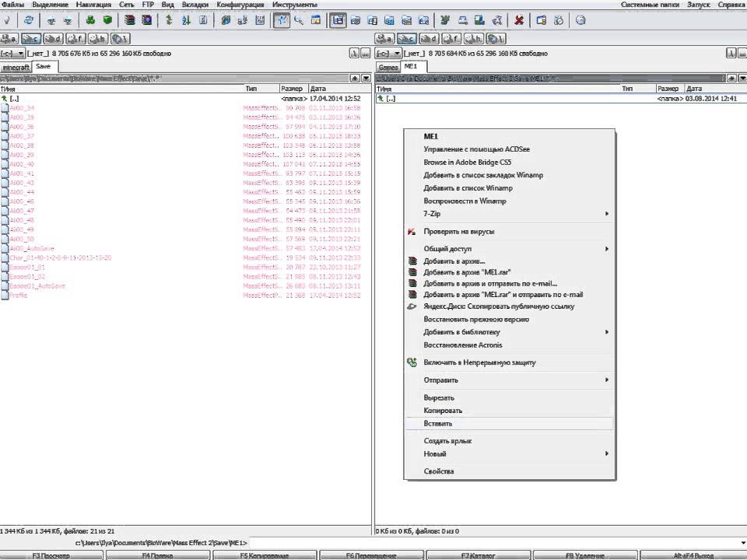The height and width of the screenshot is (560, 747).
Task: Switch left panel to drive f
Action: (x=75, y=39)
